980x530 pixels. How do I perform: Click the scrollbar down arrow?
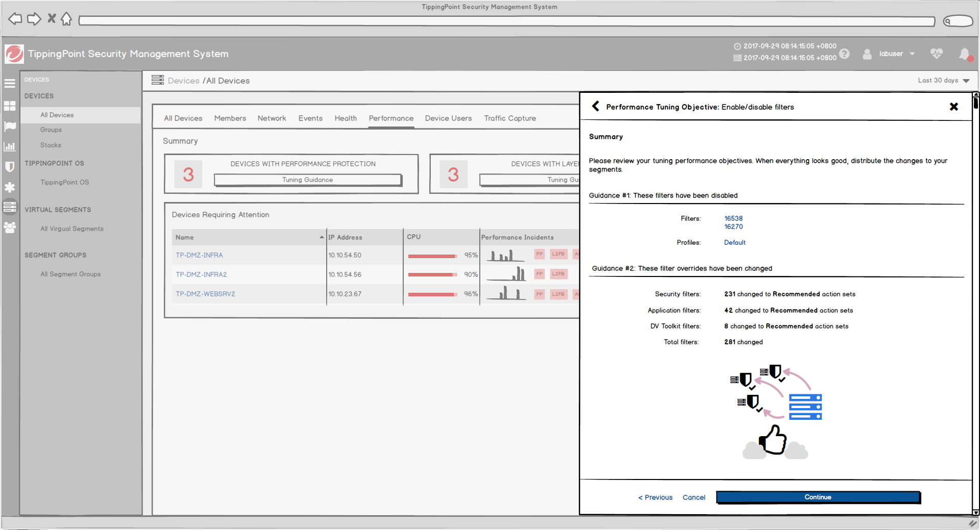click(x=976, y=512)
